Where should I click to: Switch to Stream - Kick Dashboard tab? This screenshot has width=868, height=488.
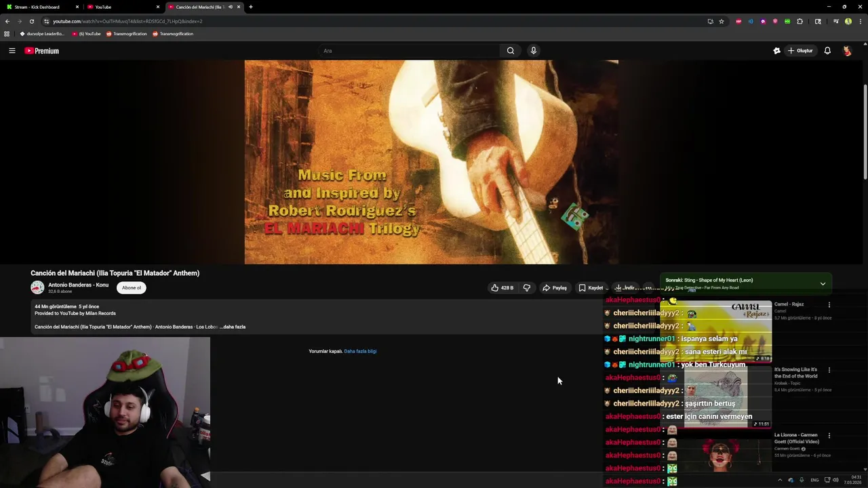point(41,7)
